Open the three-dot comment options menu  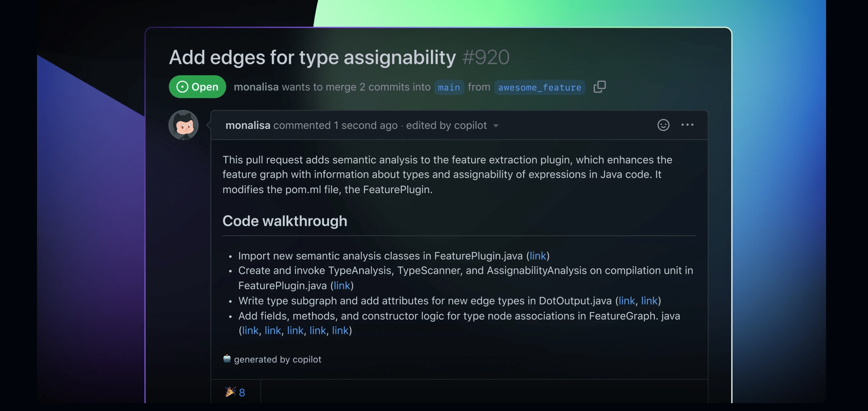(x=687, y=125)
